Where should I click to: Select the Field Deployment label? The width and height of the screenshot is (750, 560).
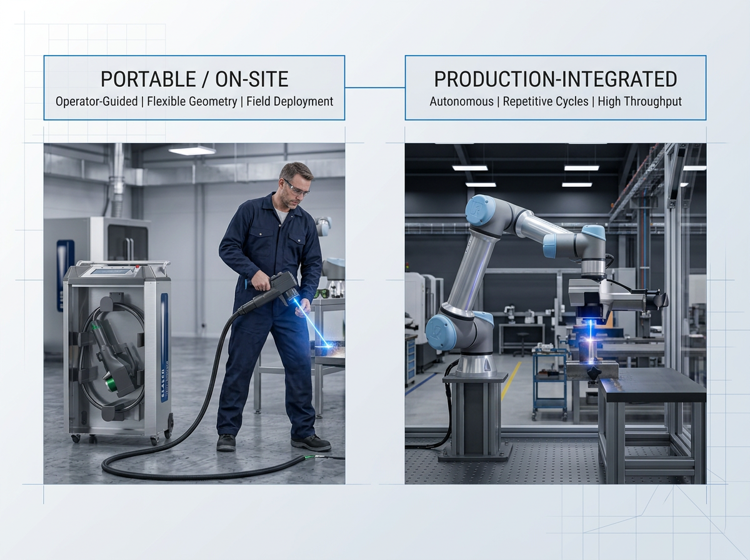coord(290,101)
